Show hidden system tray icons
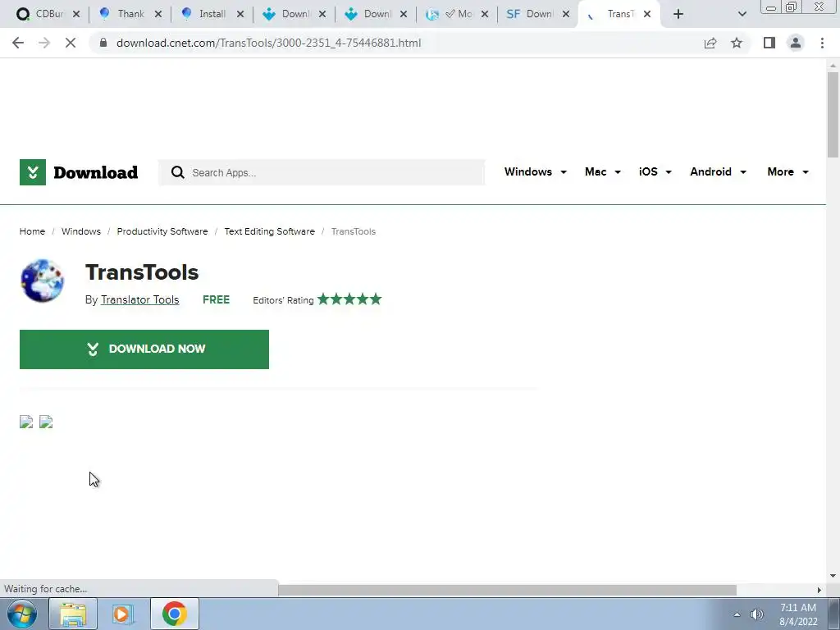840x630 pixels. coord(737,614)
